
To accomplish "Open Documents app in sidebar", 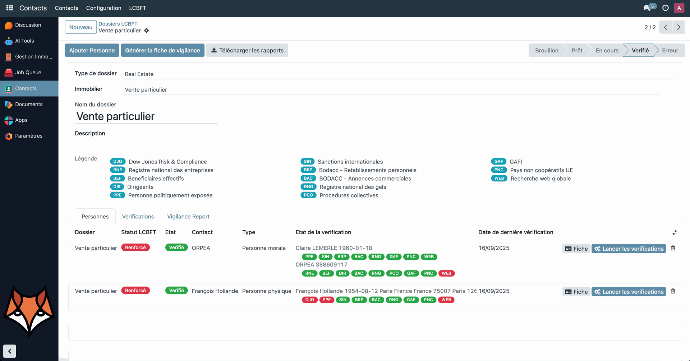I will pos(29,104).
